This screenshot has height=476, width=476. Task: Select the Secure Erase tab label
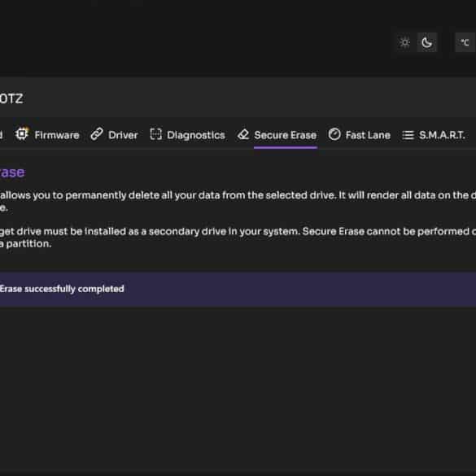point(285,135)
